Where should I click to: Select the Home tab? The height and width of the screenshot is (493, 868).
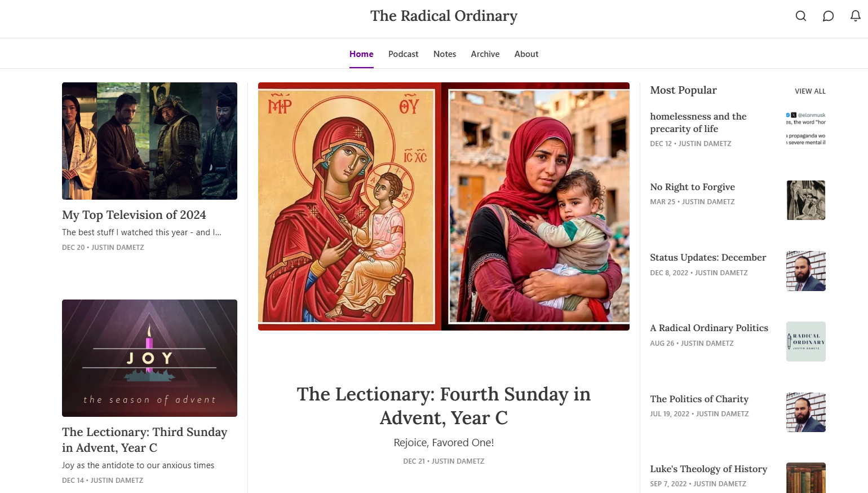pos(361,54)
